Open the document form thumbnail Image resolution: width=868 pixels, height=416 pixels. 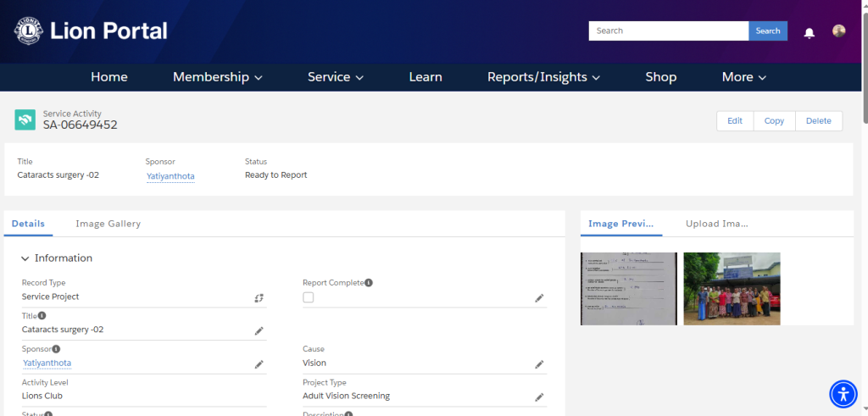(629, 289)
